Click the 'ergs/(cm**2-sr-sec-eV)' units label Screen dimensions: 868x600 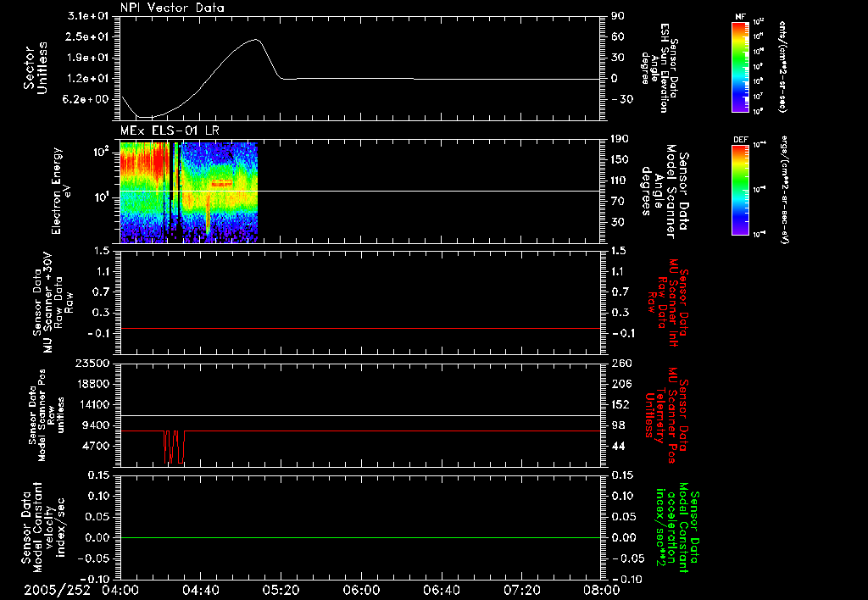[x=783, y=189]
